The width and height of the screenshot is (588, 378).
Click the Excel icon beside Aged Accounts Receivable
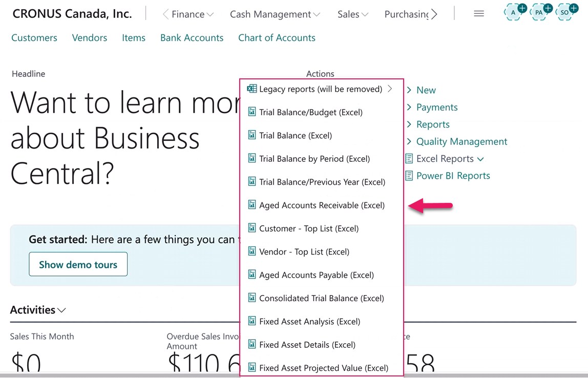coord(251,205)
